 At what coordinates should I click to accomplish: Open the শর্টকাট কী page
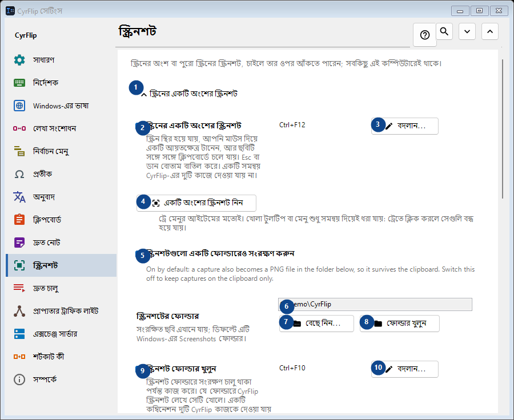[x=61, y=357]
